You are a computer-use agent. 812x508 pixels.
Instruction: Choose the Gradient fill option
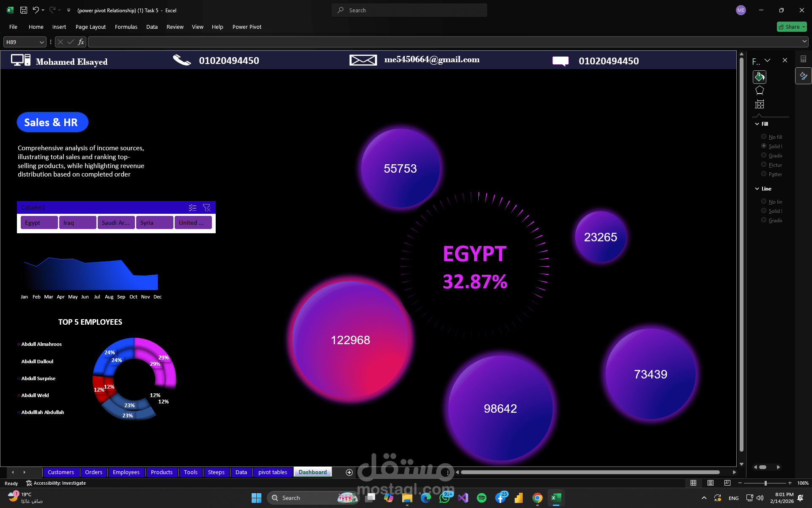764,155
